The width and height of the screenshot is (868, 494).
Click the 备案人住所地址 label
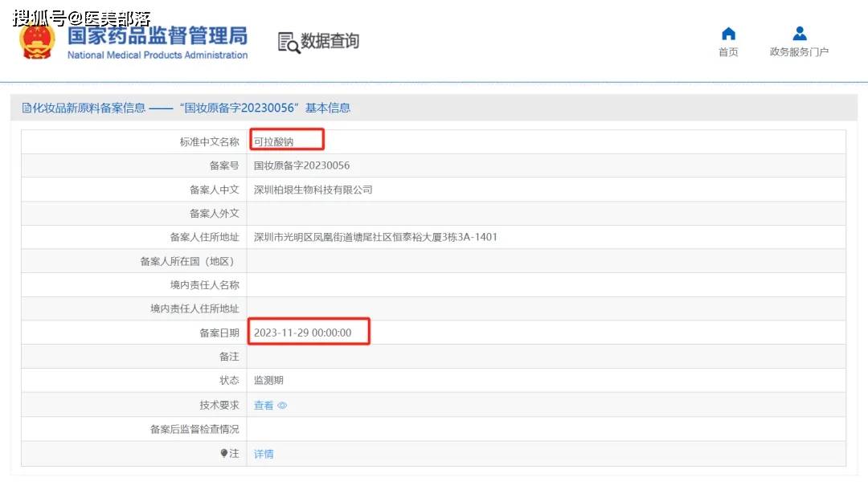tap(204, 237)
